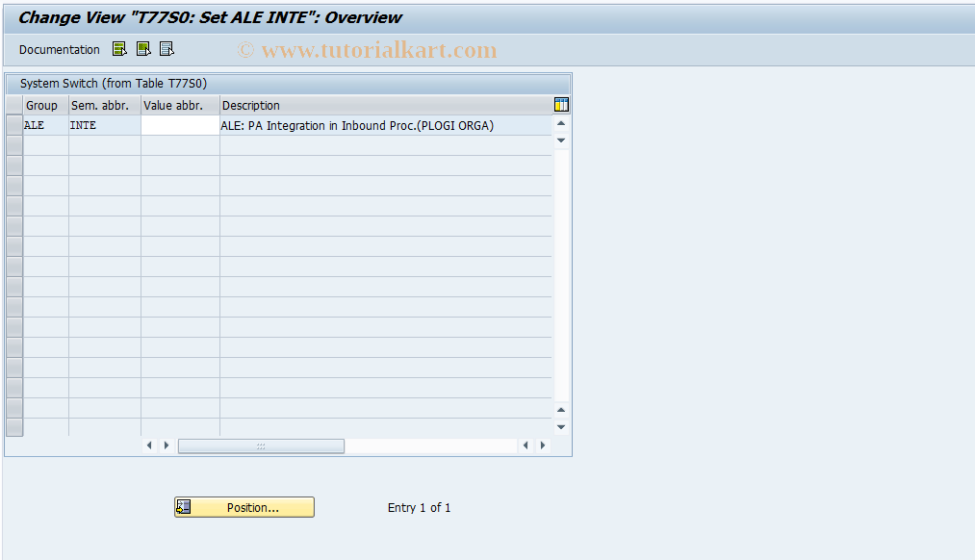
Task: Click the horizontal scrollbar thumb
Action: 261,445
